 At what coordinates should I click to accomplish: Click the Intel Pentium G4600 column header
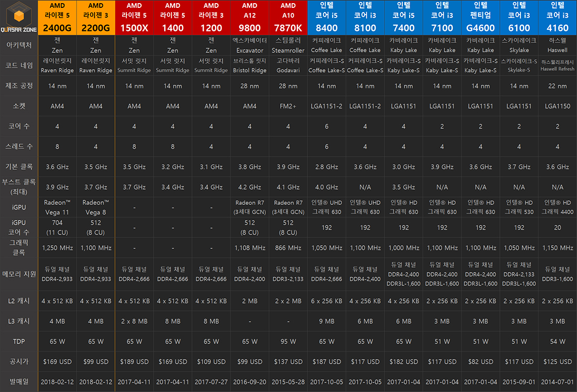[x=480, y=17]
